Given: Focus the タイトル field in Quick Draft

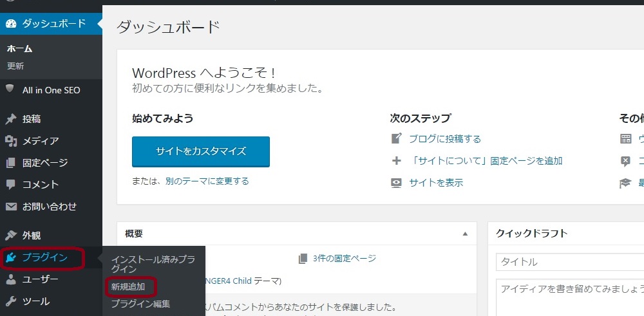Looking at the screenshot, I should tap(570, 262).
